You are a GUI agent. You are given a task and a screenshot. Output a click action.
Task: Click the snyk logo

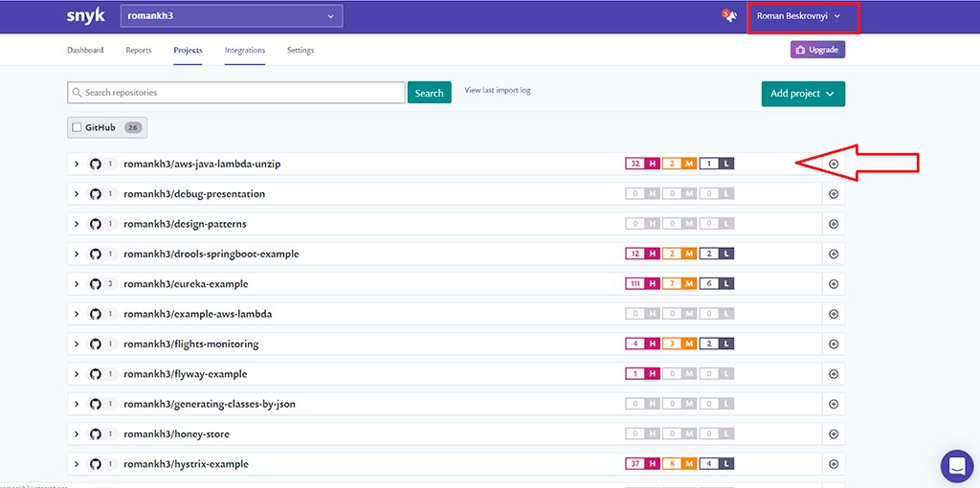point(85,16)
